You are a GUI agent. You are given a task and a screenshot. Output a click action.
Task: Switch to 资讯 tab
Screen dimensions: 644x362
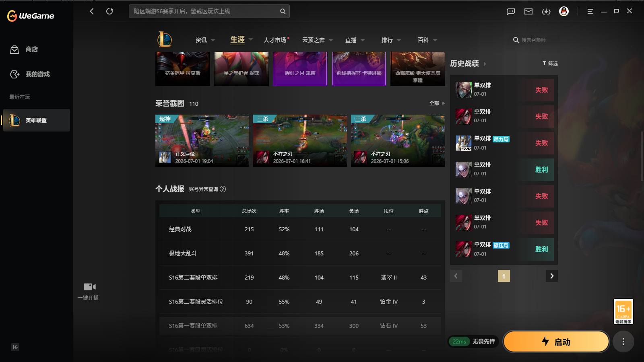tap(201, 40)
